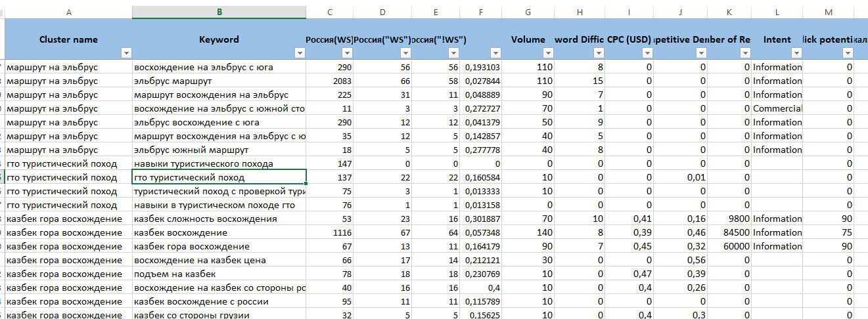Select cell 'казбек сложность восхождения'
The height and width of the screenshot is (319, 868).
point(219,219)
